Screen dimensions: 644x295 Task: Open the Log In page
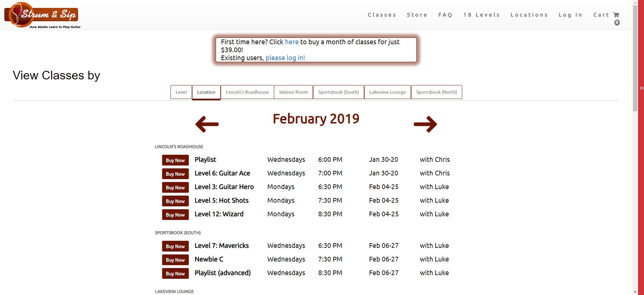tap(570, 15)
